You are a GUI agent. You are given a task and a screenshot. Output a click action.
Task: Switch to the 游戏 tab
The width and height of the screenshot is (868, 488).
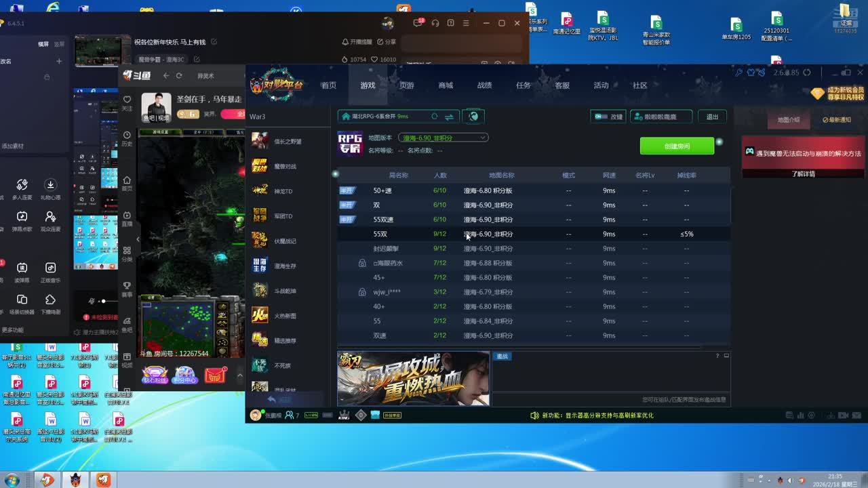pyautogui.click(x=368, y=85)
